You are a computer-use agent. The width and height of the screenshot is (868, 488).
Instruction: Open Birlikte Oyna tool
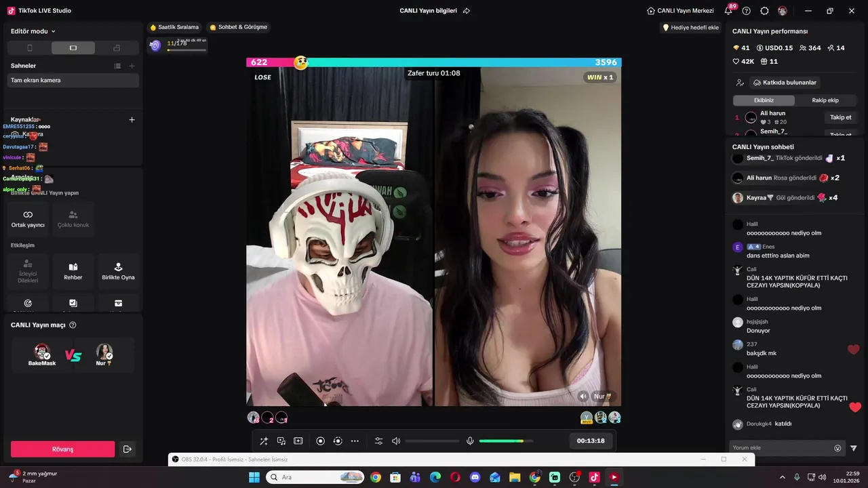point(118,271)
